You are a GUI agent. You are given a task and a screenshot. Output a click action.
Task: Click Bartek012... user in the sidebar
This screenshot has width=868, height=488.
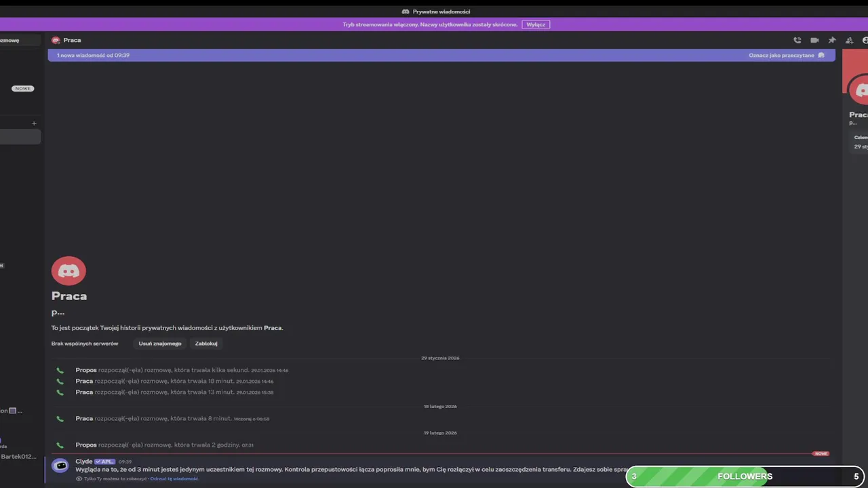pyautogui.click(x=19, y=456)
